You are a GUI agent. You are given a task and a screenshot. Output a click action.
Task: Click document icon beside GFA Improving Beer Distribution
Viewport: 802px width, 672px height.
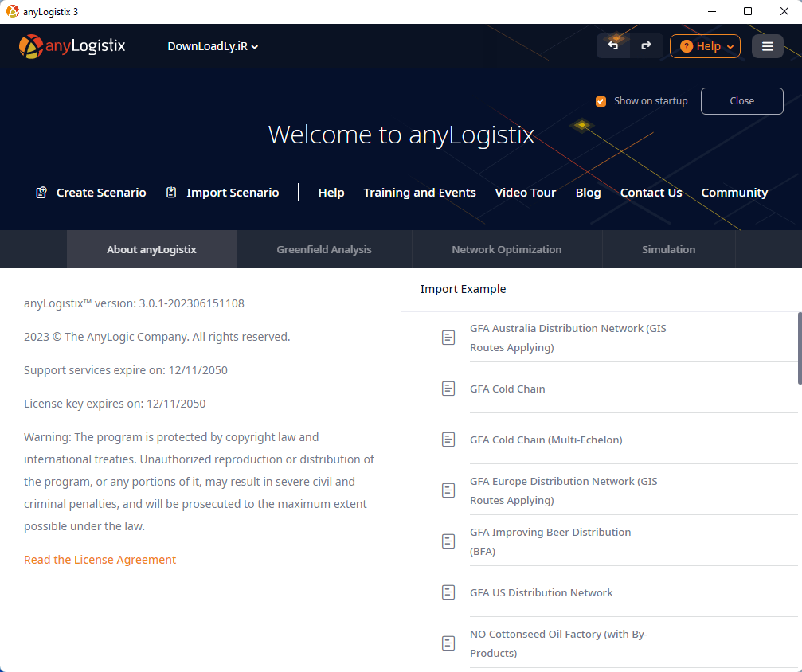pyautogui.click(x=448, y=541)
